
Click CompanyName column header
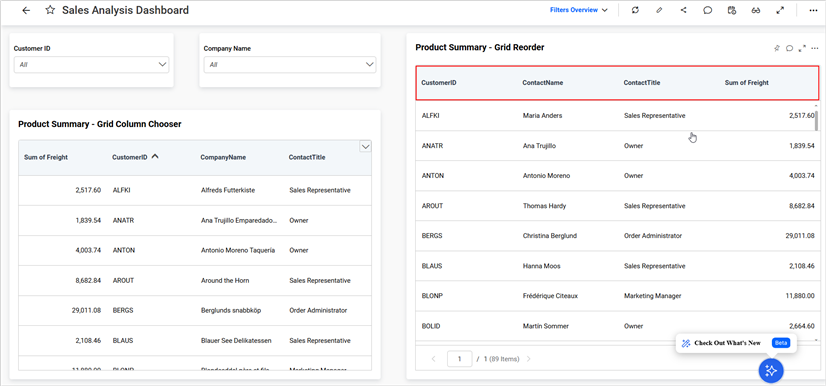click(223, 157)
